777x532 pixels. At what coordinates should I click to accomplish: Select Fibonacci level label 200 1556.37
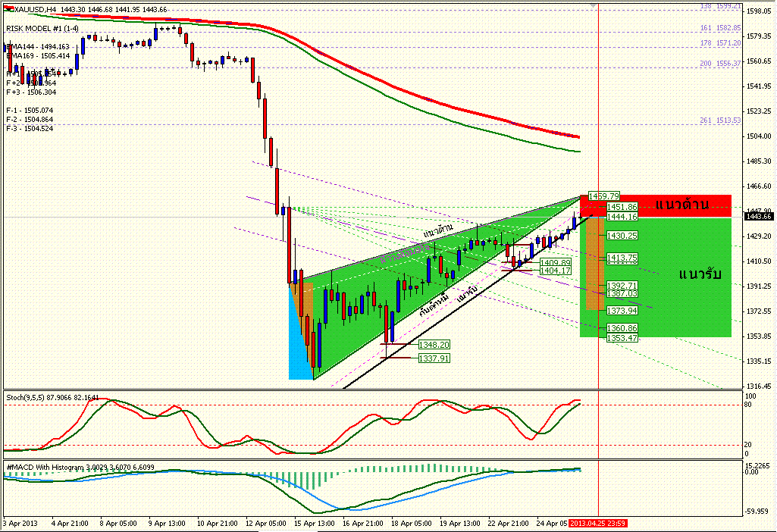coord(720,64)
